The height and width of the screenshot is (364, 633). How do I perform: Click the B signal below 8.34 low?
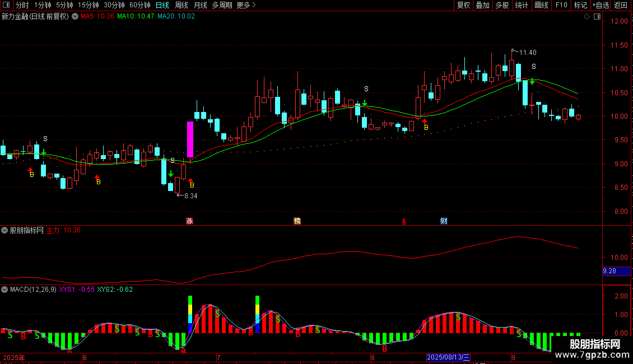click(x=192, y=185)
